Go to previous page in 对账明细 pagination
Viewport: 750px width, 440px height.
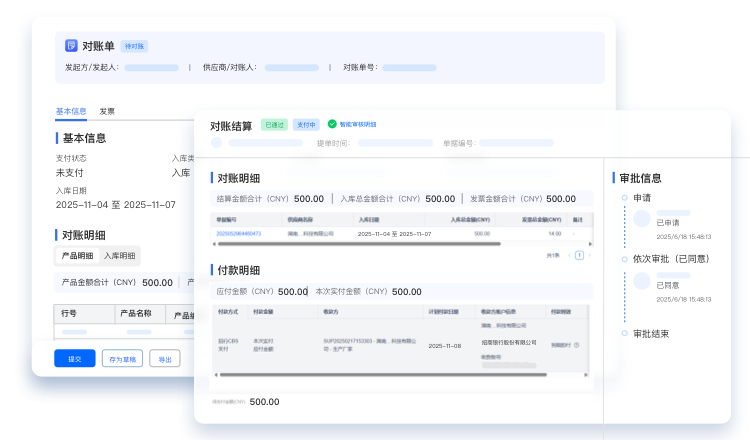(x=568, y=255)
